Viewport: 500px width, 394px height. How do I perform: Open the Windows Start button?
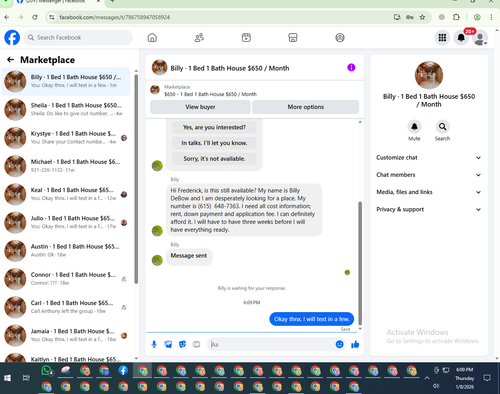7,378
